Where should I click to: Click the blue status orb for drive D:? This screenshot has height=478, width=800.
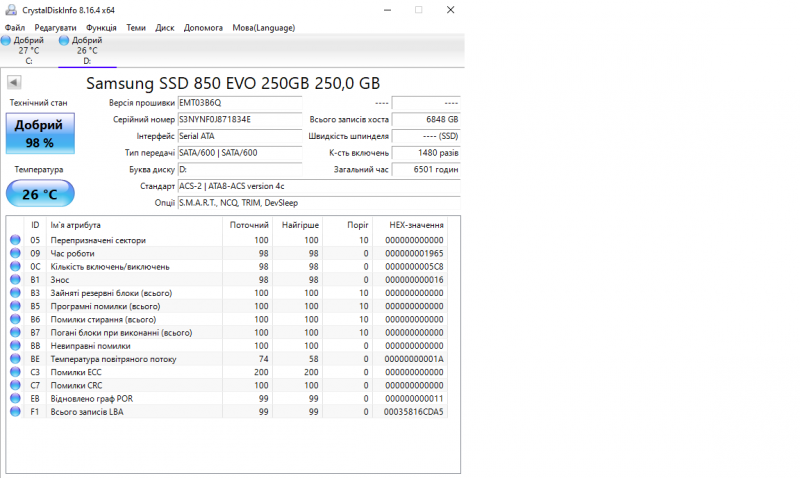click(x=66, y=40)
